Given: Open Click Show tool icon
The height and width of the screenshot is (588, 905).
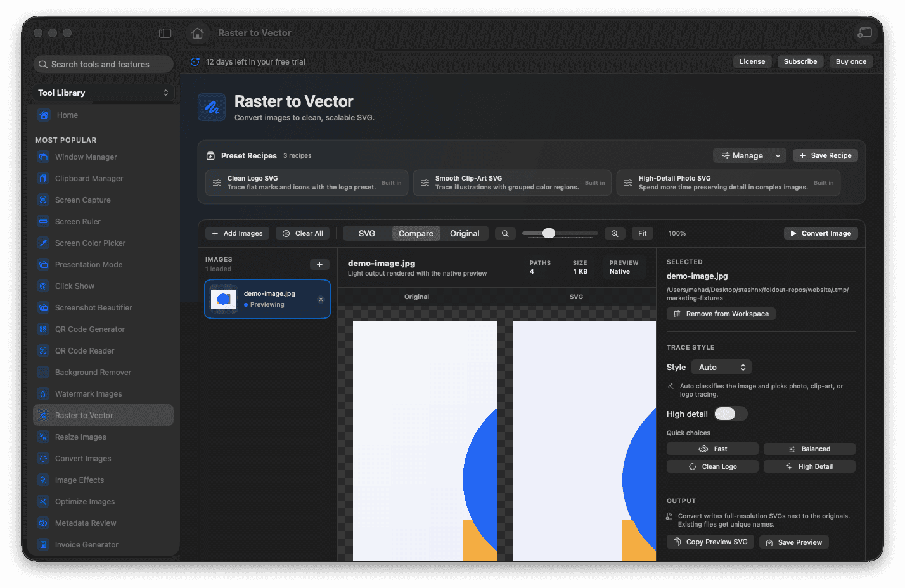Looking at the screenshot, I should 43,286.
